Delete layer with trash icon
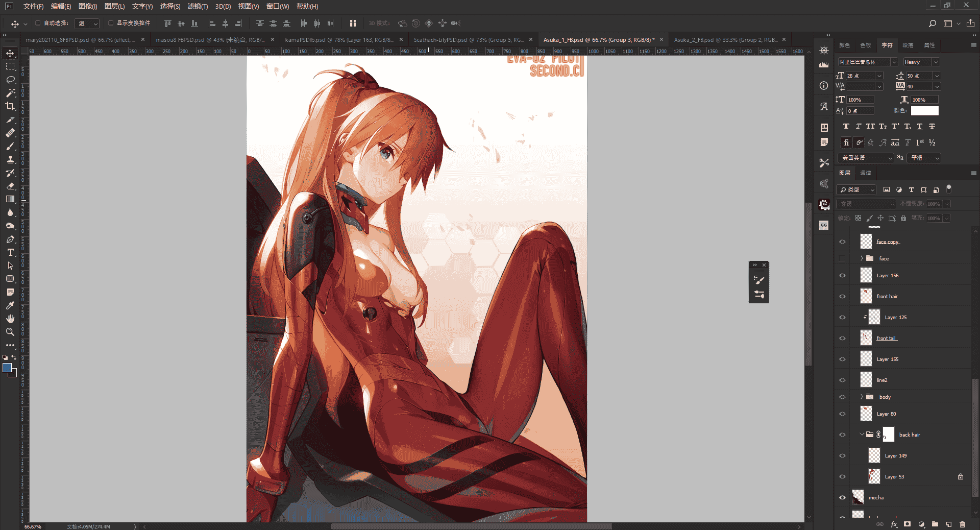Image resolution: width=980 pixels, height=530 pixels. point(963,524)
